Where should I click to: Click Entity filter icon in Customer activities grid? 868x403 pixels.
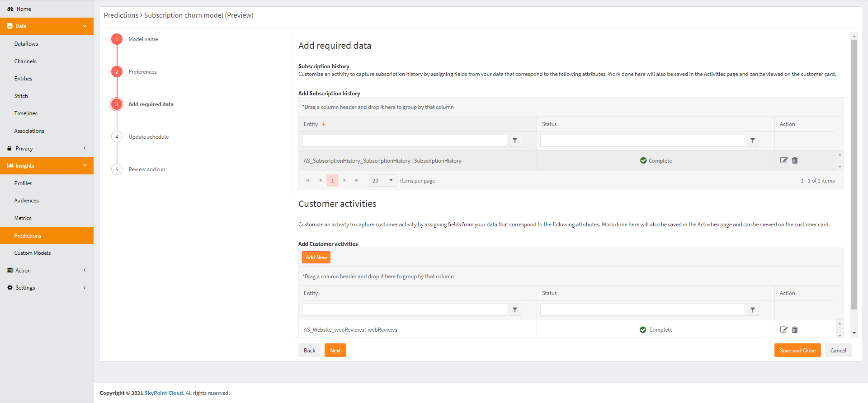[x=515, y=310]
